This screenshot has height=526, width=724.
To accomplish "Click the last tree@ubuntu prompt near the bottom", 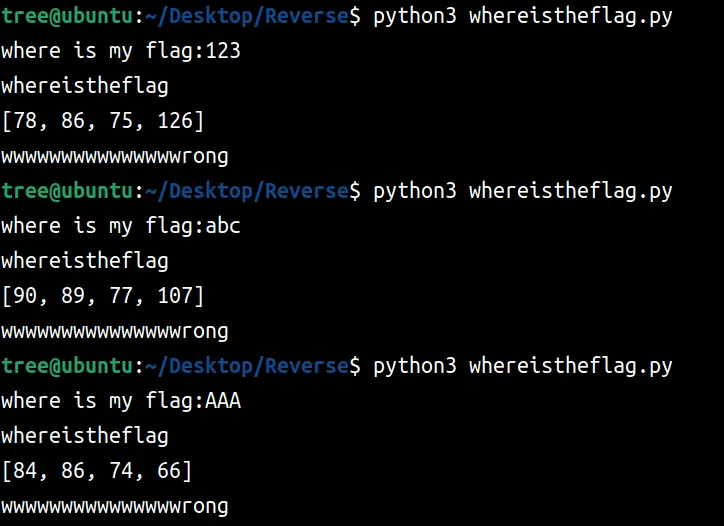I will pyautogui.click(x=66, y=366).
